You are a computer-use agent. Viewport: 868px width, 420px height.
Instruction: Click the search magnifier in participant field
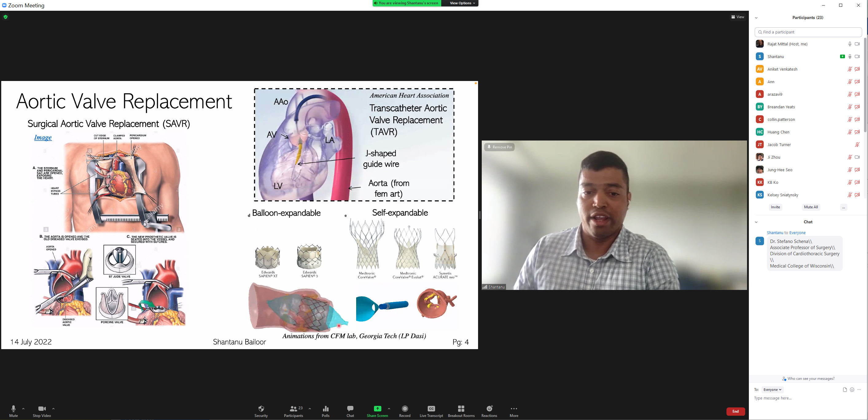pos(760,32)
